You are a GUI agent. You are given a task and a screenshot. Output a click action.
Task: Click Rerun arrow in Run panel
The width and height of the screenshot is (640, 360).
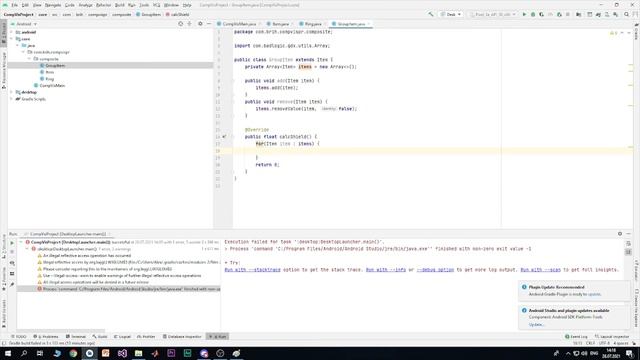pos(12,243)
